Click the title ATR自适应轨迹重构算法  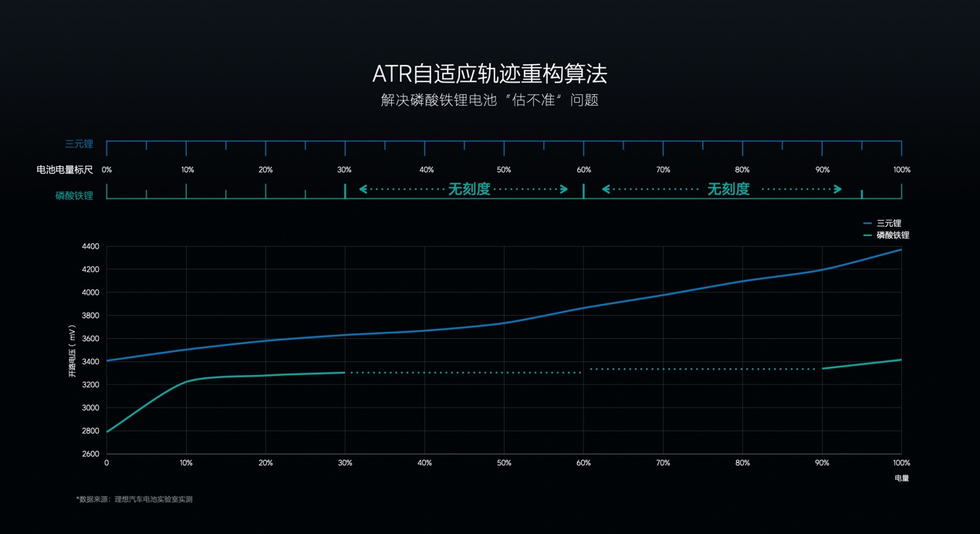[489, 74]
